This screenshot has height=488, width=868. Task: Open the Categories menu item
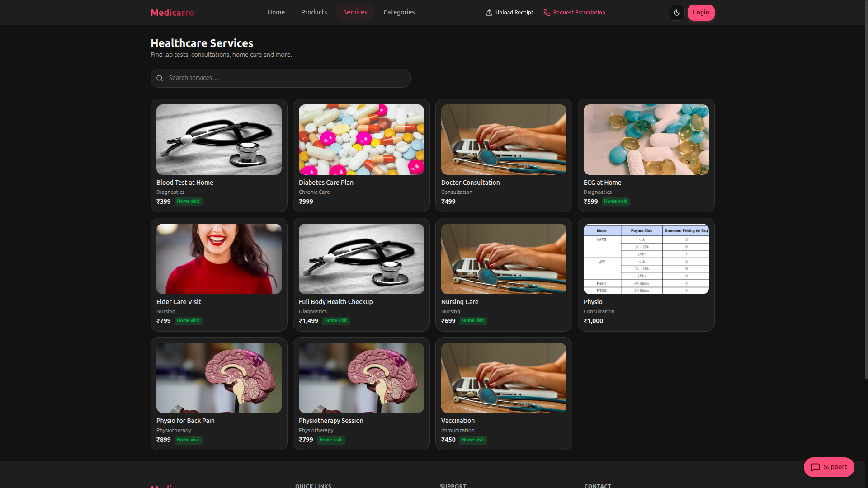click(399, 12)
